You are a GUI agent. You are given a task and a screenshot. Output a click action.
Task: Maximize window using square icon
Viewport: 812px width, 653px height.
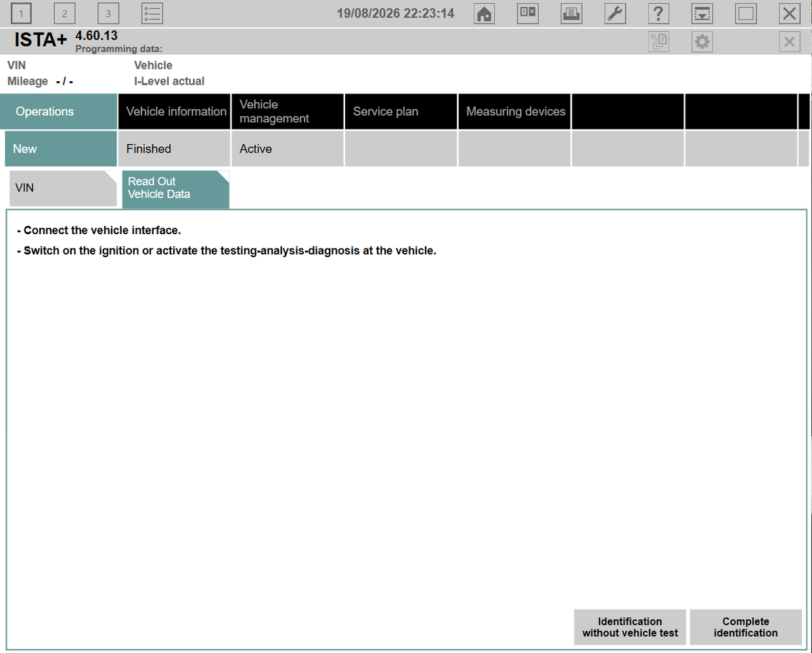pos(746,14)
